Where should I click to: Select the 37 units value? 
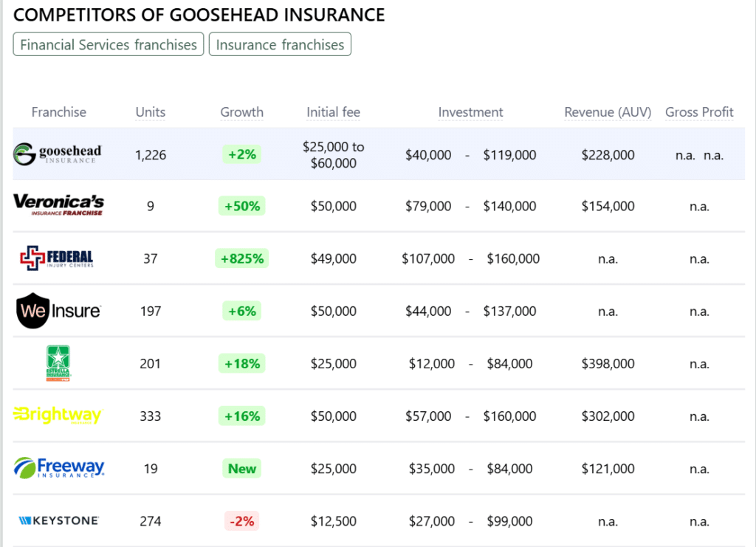tap(151, 259)
